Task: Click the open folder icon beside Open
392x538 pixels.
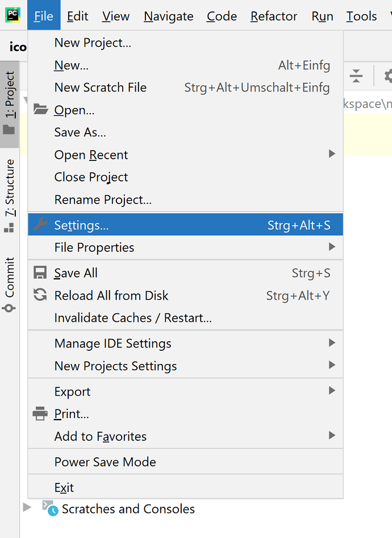Action: point(40,110)
